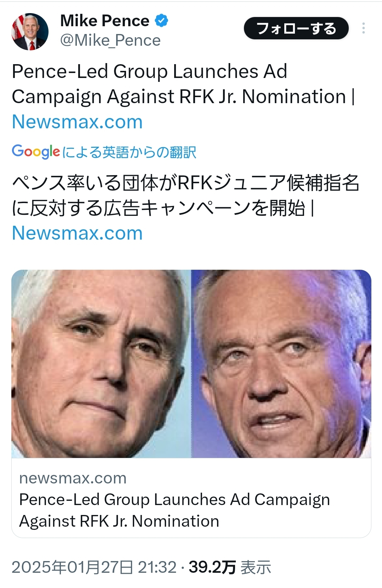382x588 pixels.
Task: Click the Google translation attribution label
Action: click(x=104, y=152)
